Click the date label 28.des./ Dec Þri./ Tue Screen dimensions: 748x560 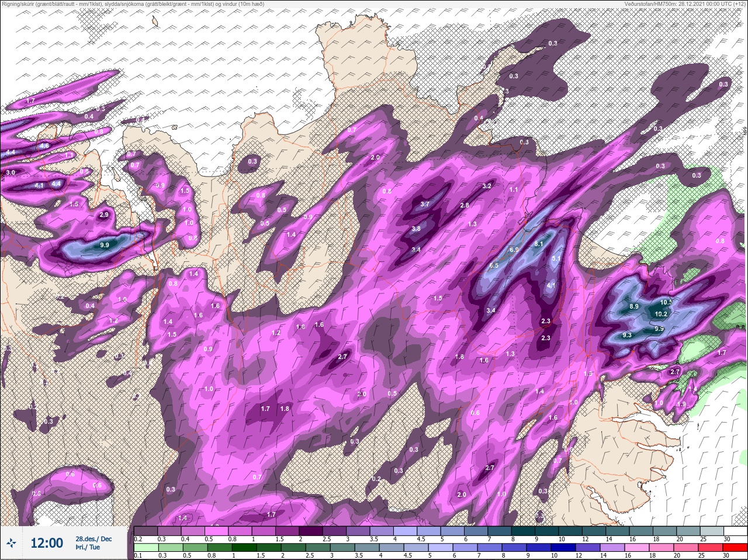point(93,543)
